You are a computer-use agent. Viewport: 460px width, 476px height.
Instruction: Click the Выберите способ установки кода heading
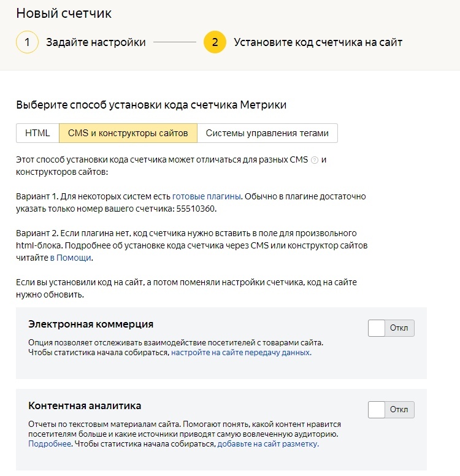tap(151, 105)
